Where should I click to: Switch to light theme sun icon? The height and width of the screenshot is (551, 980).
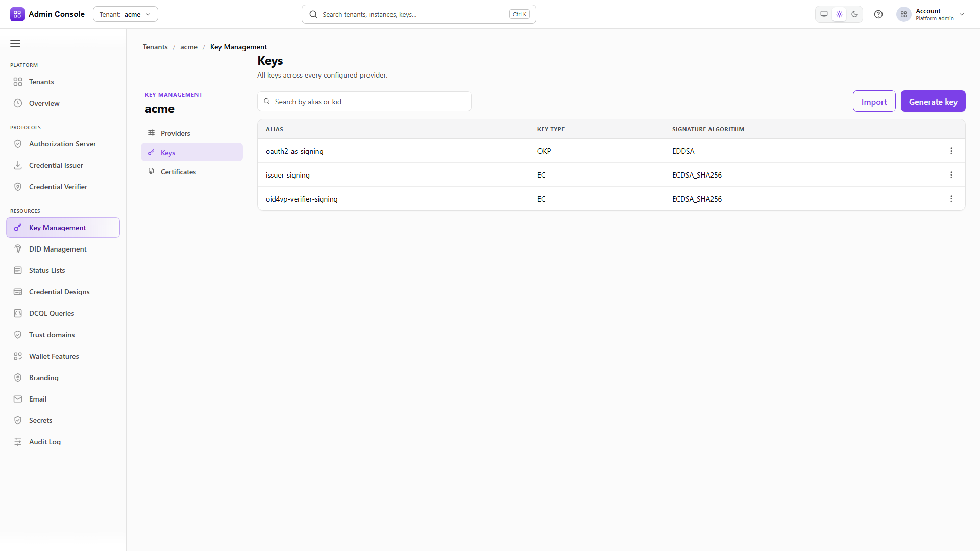coord(839,14)
